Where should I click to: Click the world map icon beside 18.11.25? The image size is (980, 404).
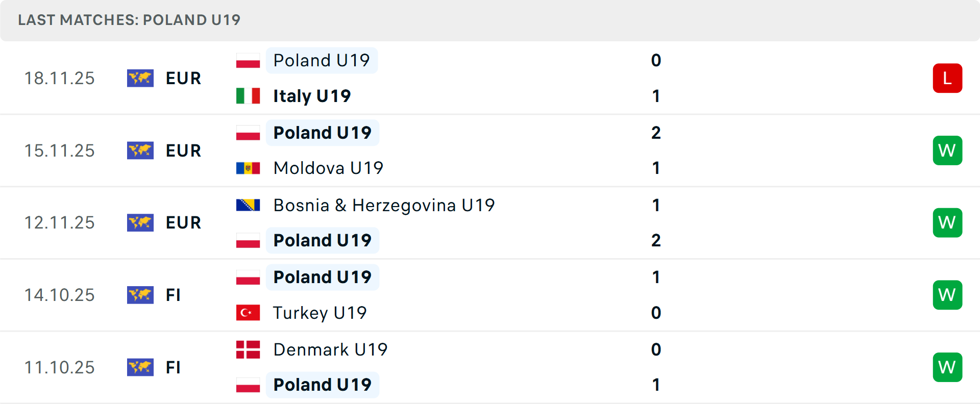point(140,78)
